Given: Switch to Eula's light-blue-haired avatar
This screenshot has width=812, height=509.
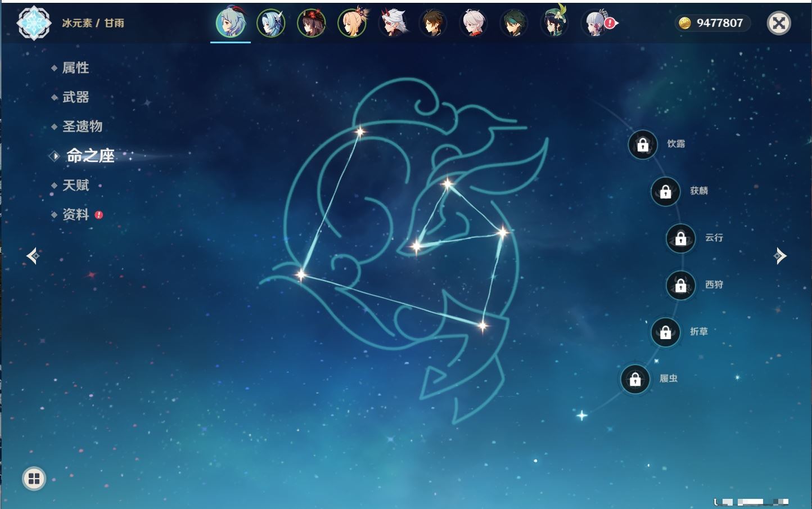Looking at the screenshot, I should click(x=271, y=23).
